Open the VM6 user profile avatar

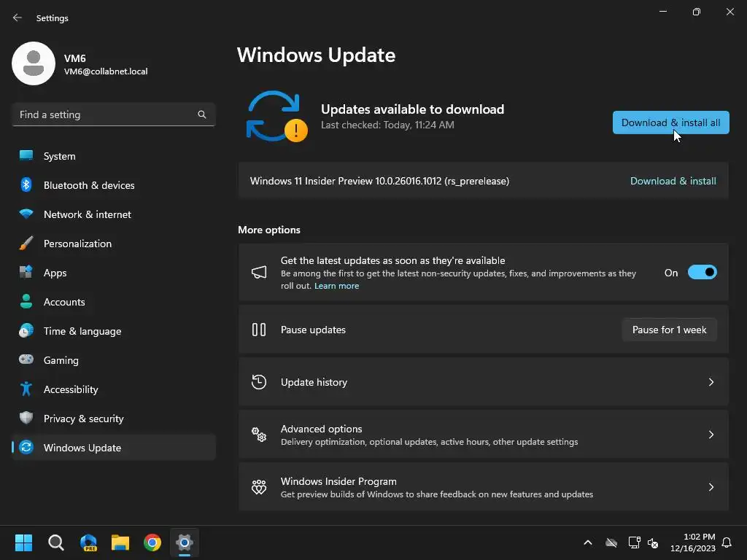34,63
